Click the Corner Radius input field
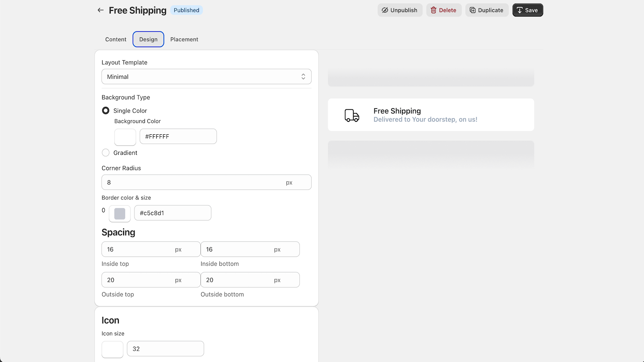 pos(206,182)
